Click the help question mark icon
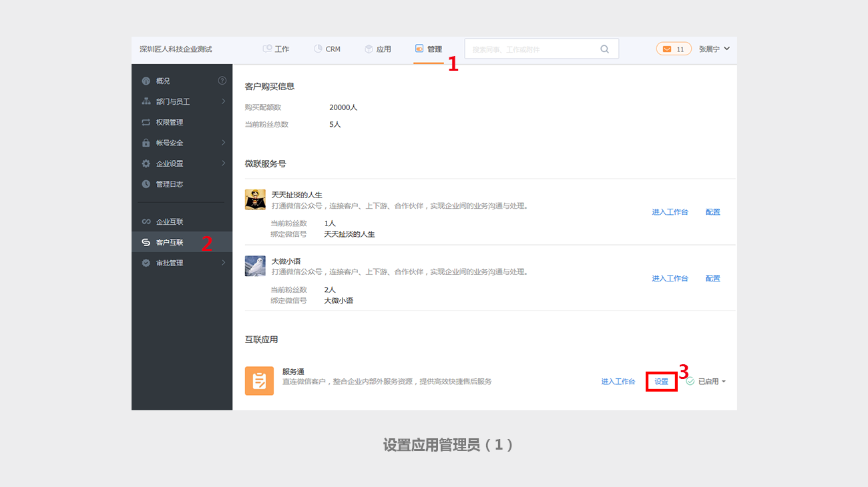Screen dimensions: 868x487 [x=222, y=81]
